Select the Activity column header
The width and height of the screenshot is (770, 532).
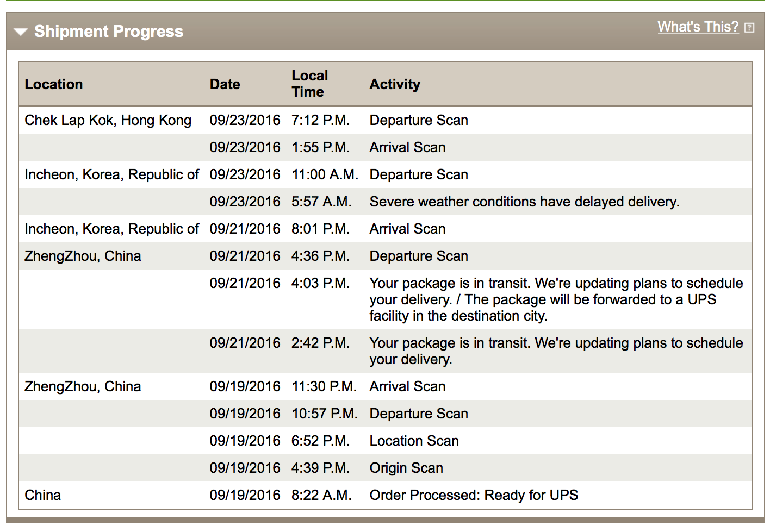point(395,84)
